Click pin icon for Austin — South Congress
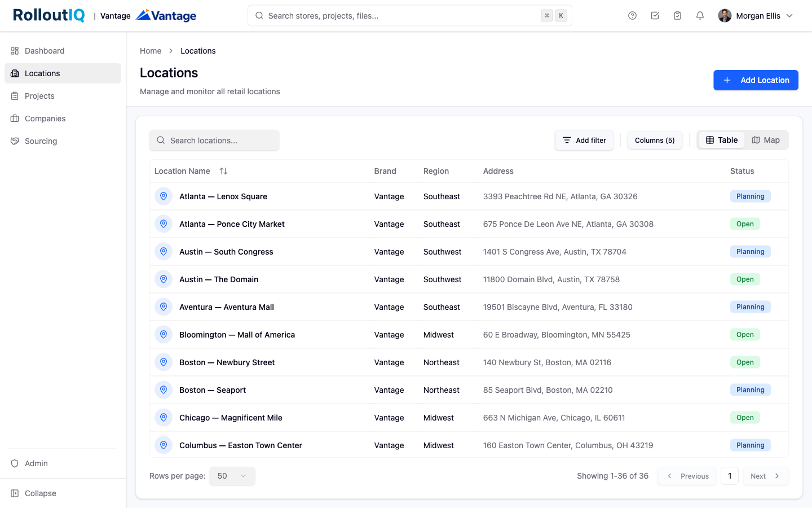The image size is (812, 508). click(x=164, y=252)
